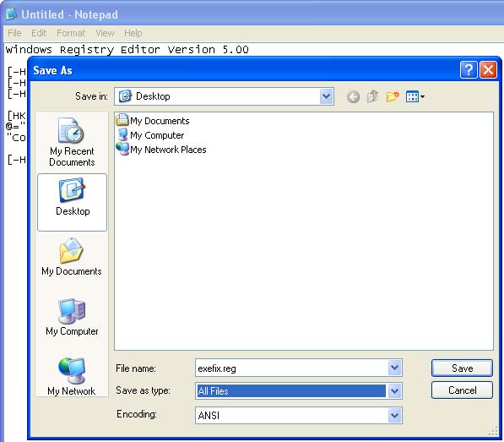Expand the Save in location dropdown
504x442 pixels.
coord(326,96)
